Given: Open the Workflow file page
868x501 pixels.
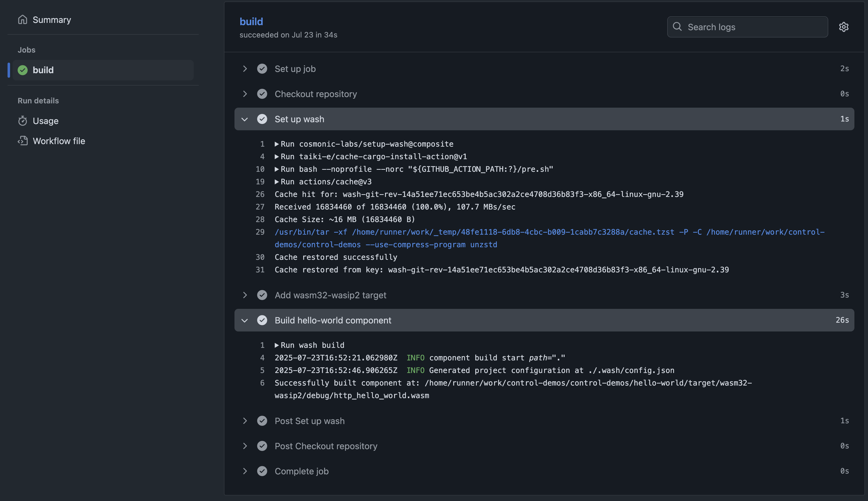Looking at the screenshot, I should click(x=59, y=141).
